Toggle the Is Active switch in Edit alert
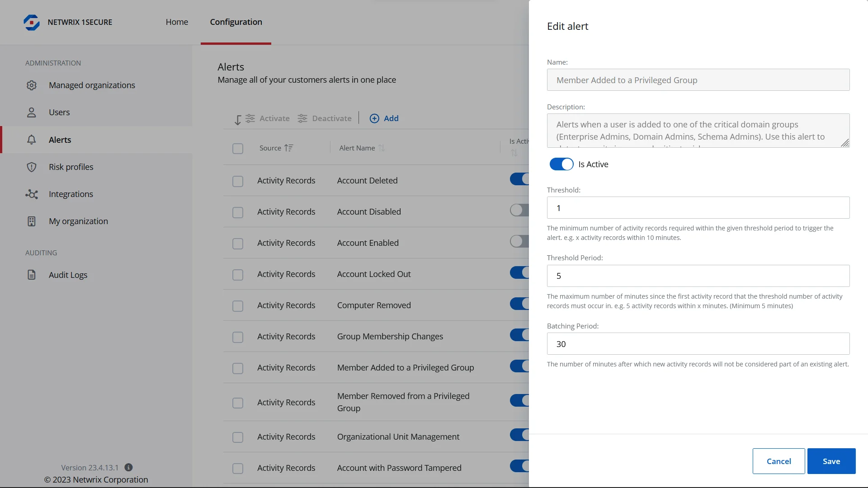Viewport: 868px width, 488px height. pyautogui.click(x=561, y=164)
